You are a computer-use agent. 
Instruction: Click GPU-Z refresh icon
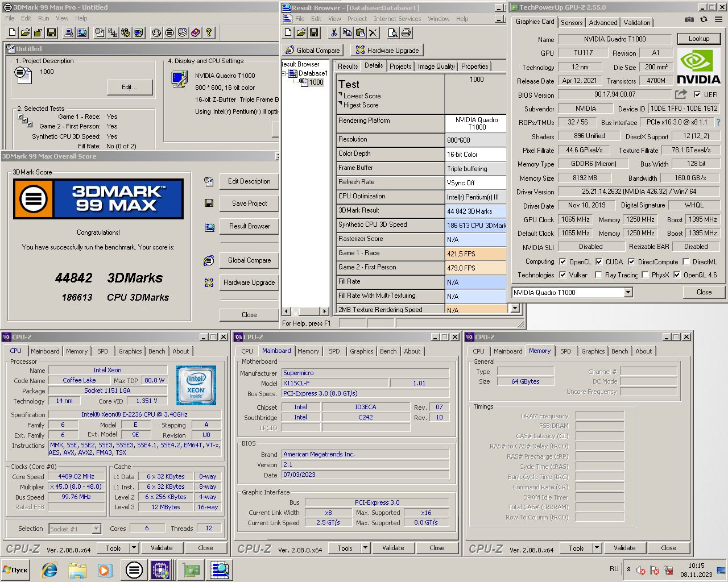coord(704,19)
